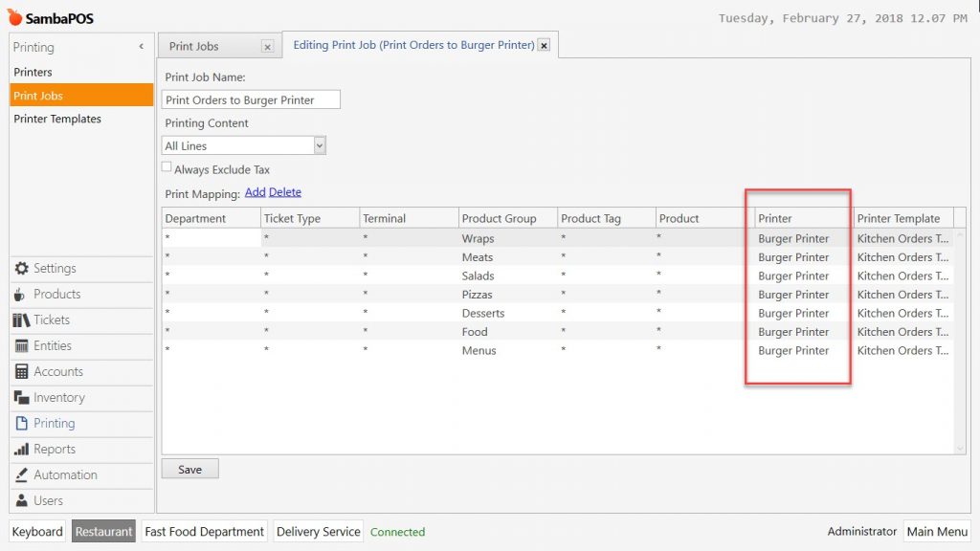Screen dimensions: 980x551
Task: Open the Printing Content dropdown
Action: 320,145
